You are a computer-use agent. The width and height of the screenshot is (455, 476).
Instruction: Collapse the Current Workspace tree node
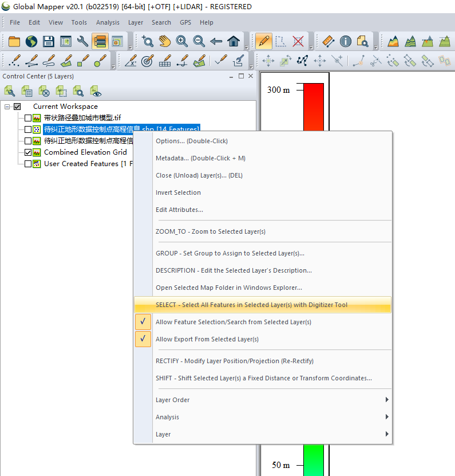(x=7, y=107)
